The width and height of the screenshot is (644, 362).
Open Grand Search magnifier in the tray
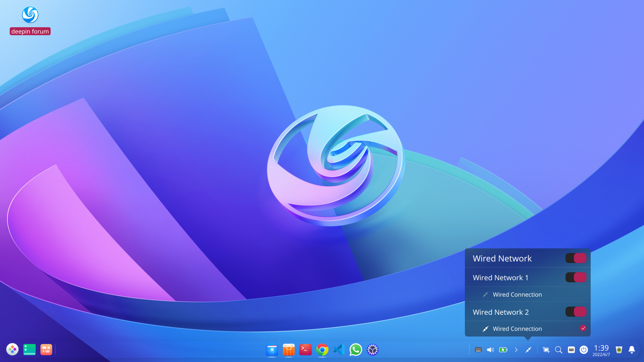click(x=558, y=350)
